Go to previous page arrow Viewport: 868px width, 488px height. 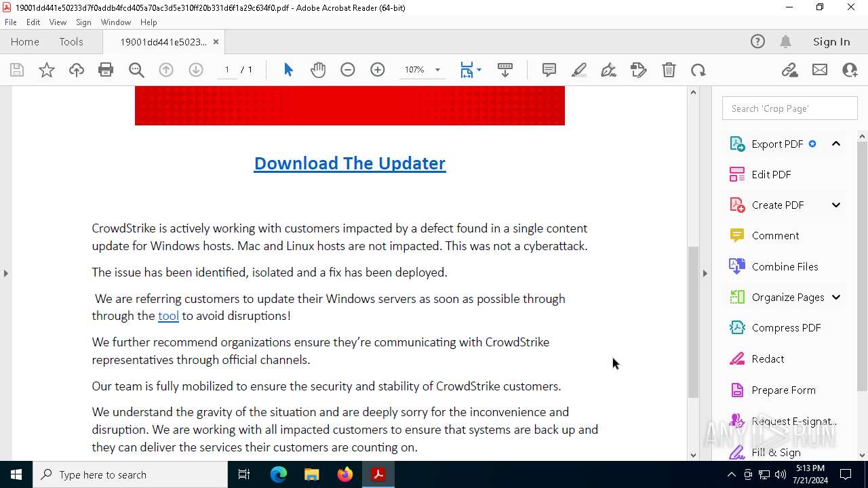click(x=166, y=70)
